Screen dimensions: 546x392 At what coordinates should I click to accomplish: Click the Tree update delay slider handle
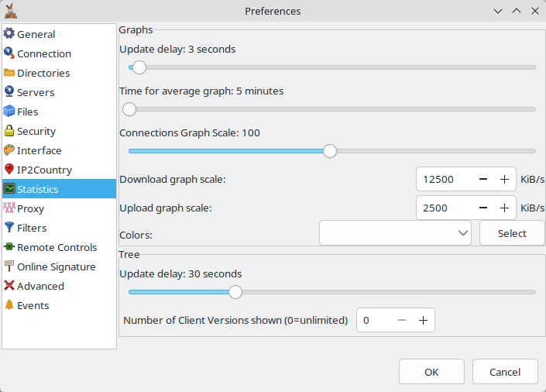click(x=235, y=292)
